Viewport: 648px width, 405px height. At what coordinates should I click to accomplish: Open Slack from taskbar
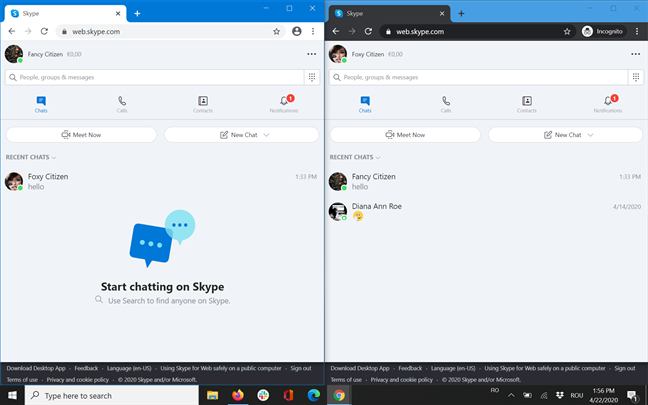point(263,395)
